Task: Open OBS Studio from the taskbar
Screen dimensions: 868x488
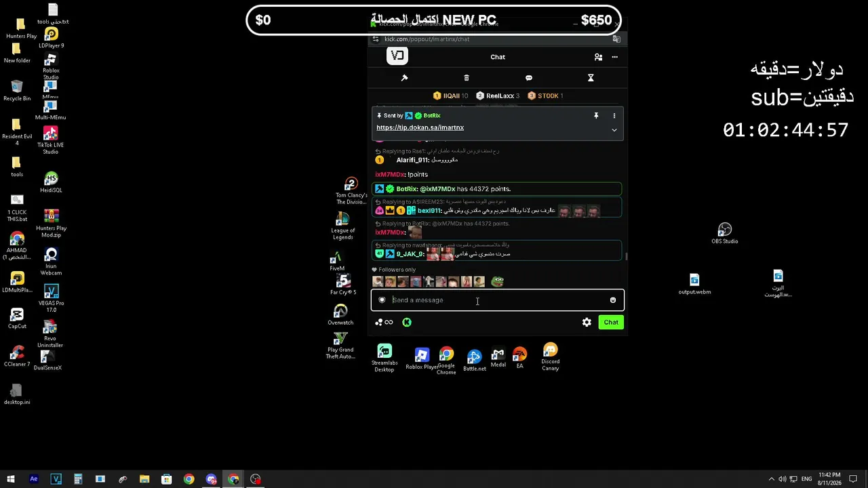Action: [256, 479]
